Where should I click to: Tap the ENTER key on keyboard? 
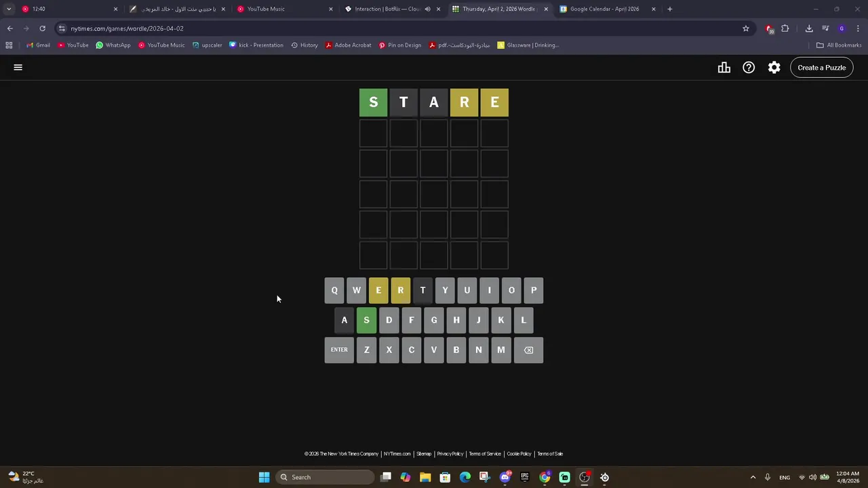click(339, 350)
